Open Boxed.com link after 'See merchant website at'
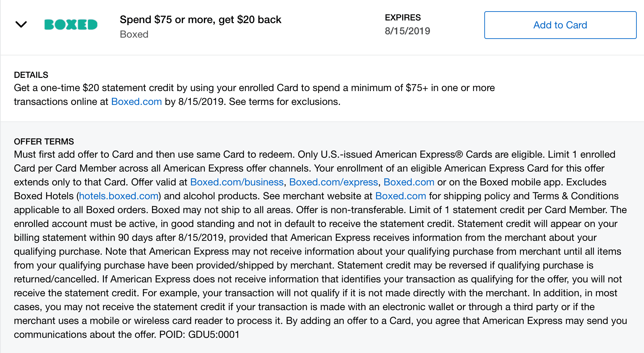The width and height of the screenshot is (644, 353). 401,196
